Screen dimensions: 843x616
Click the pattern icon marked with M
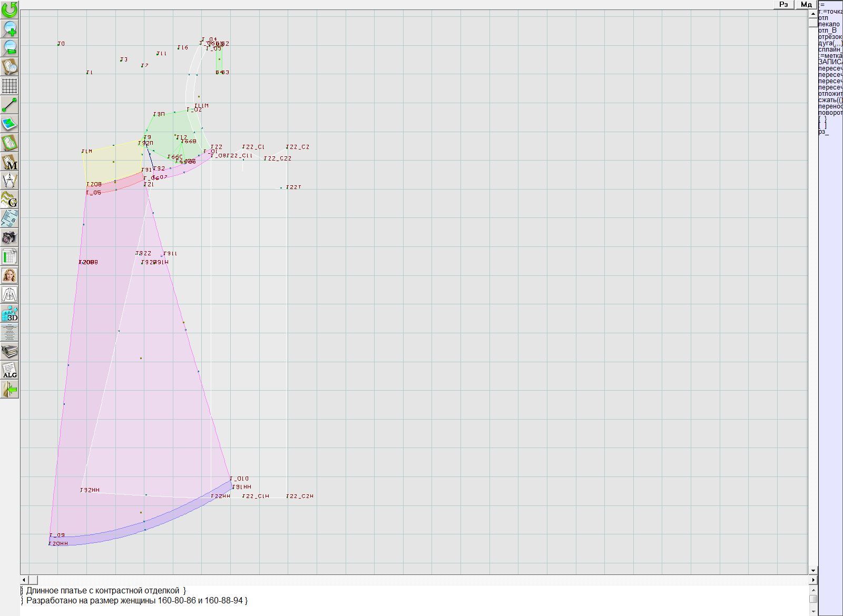pos(9,162)
